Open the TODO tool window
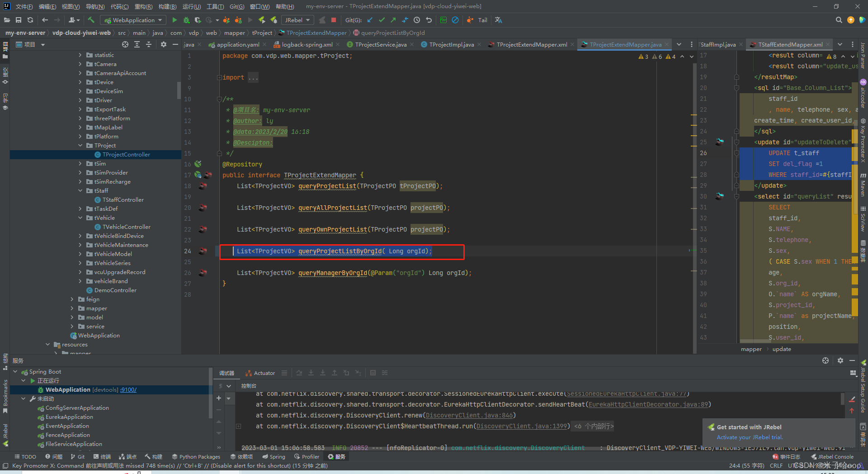This screenshot has width=868, height=474. [x=26, y=456]
